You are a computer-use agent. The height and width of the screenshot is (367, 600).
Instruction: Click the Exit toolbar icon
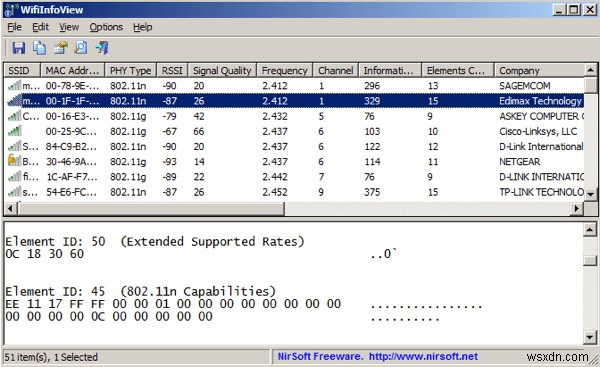(102, 48)
